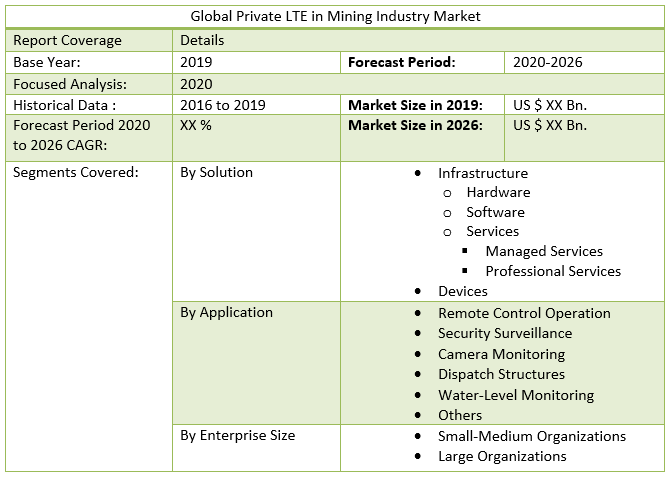
Task: Click the 'Remote Control Operation' list item
Action: point(524,313)
